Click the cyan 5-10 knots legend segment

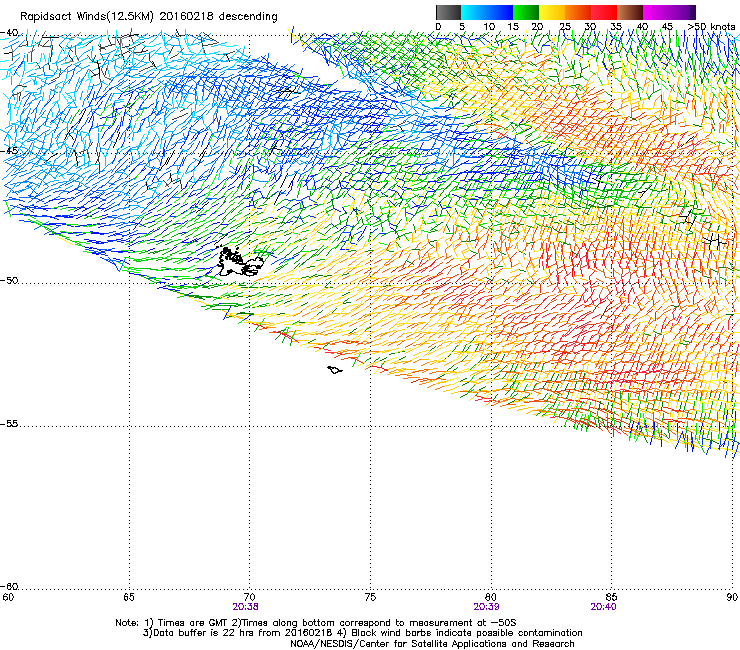pyautogui.click(x=474, y=12)
